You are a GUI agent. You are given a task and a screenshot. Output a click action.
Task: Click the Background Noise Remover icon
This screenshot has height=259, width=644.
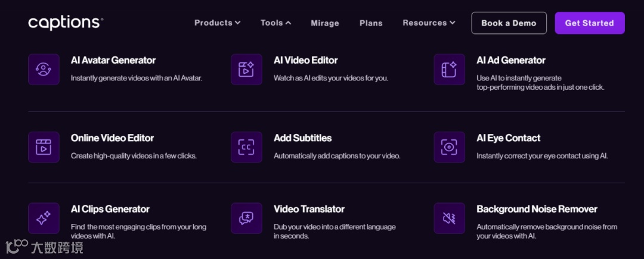pos(450,218)
